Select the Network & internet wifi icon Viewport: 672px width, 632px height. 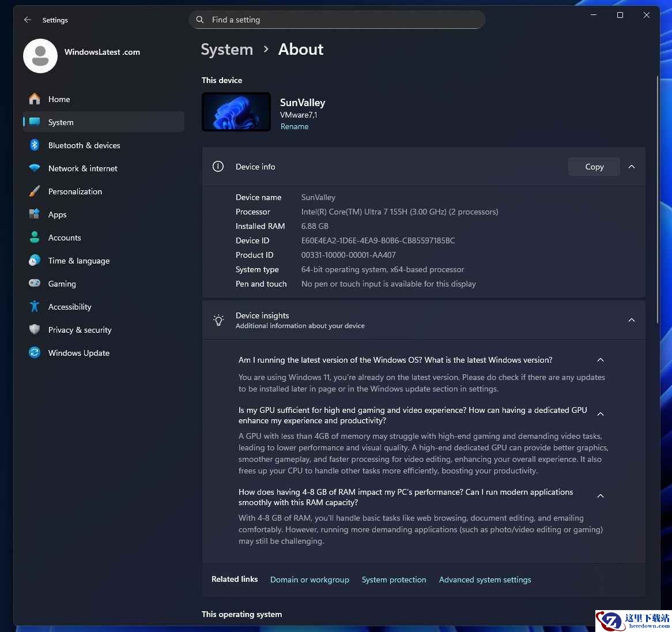tap(34, 168)
